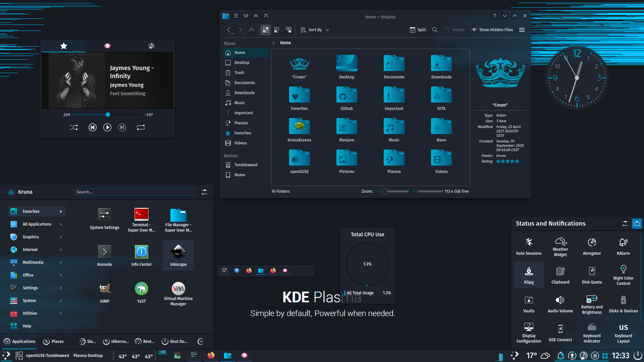Open Dolphin hamburger menu
The height and width of the screenshot is (362, 644).
click(x=522, y=30)
